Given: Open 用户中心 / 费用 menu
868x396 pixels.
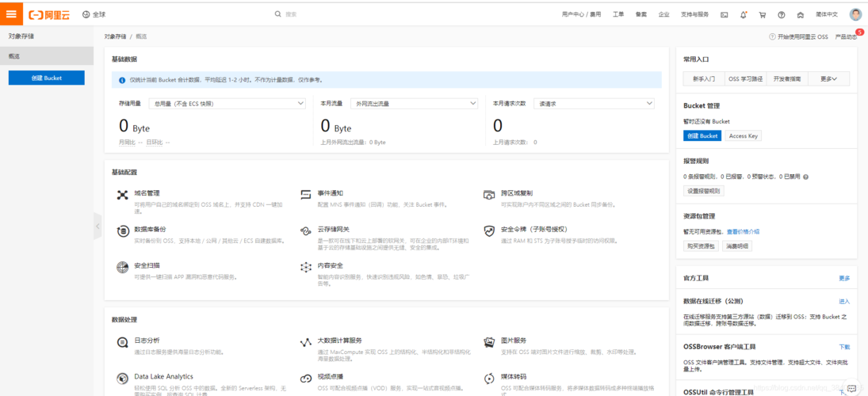Looking at the screenshot, I should [581, 15].
